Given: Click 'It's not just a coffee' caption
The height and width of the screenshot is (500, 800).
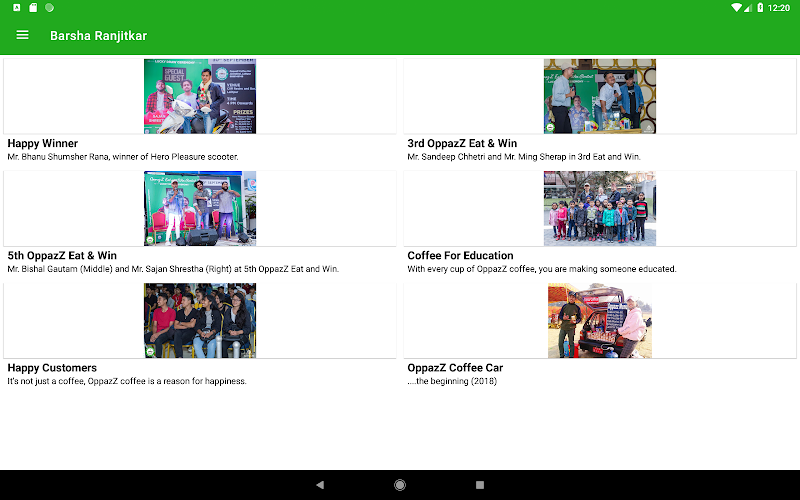Looking at the screenshot, I should pyautogui.click(x=127, y=381).
